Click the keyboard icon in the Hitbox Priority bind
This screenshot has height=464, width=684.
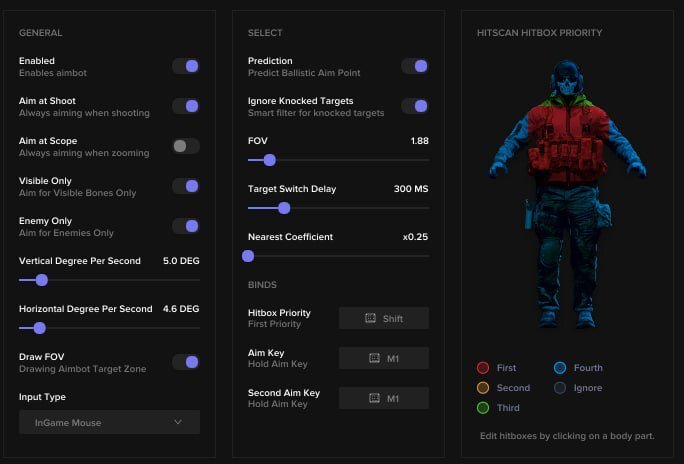[x=373, y=319]
